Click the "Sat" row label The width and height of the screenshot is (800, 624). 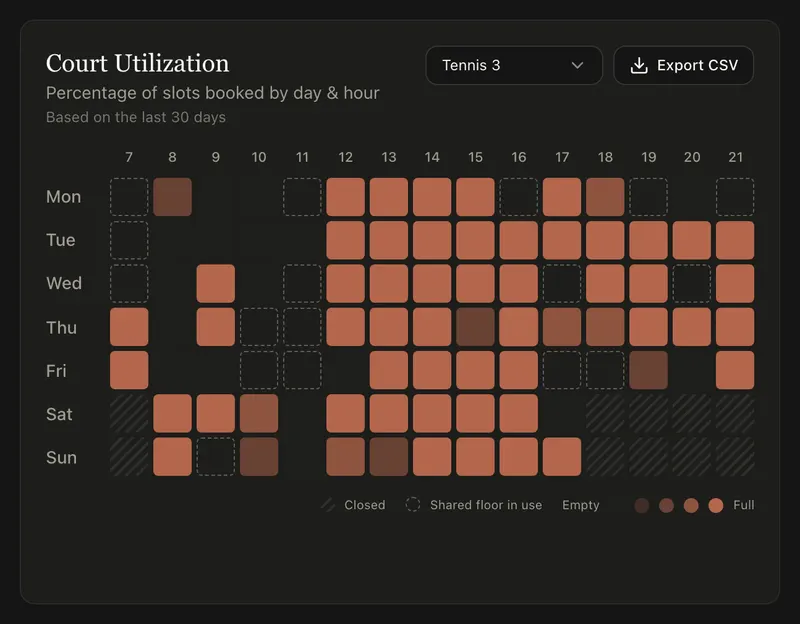point(59,414)
